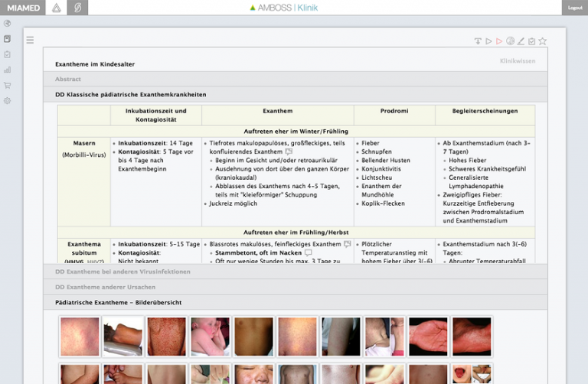Open the statistics bar chart icon
The image size is (588, 384).
[x=8, y=70]
